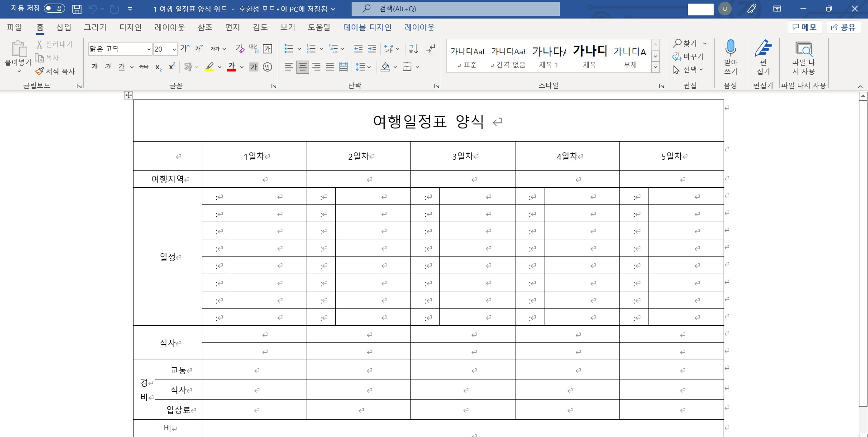Toggle bold 가 formatting
868x437 pixels.
click(x=95, y=67)
